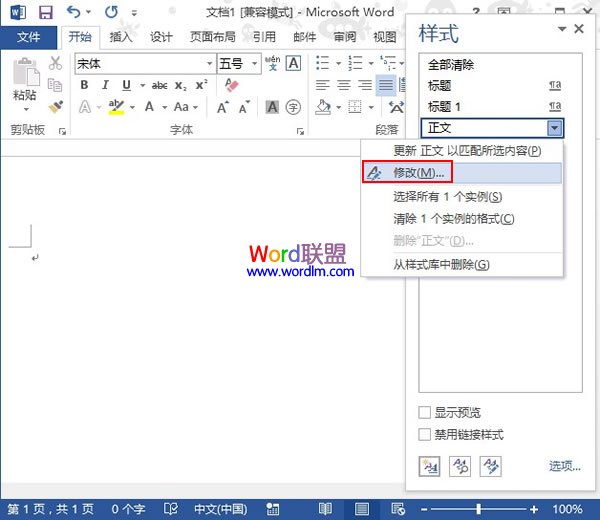Screen dimensions: 600x520
Task: Open the 插入 ribbon tab
Action: [121, 37]
